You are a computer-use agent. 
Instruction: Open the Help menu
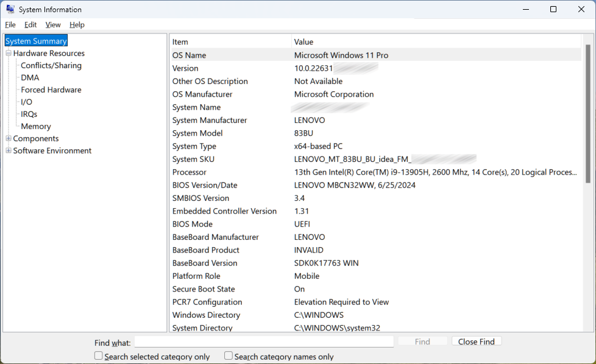(77, 25)
